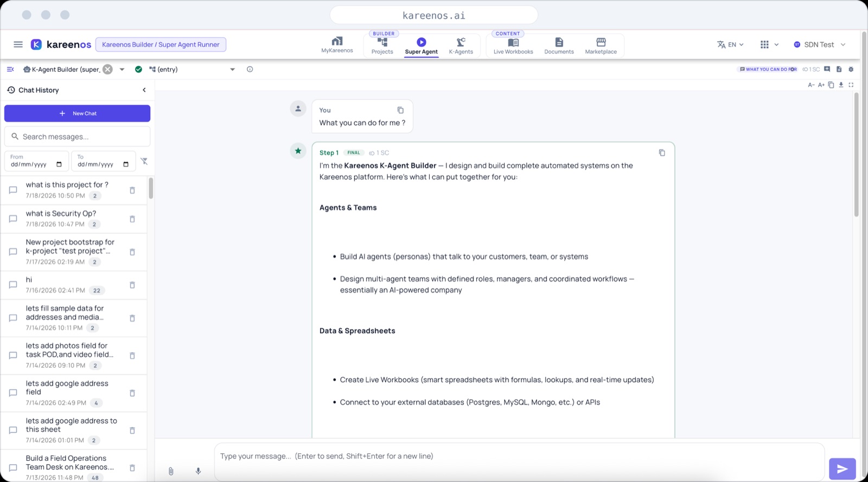Open chat 'what is Security Op?'
Screen dimensions: 868x482
(x=73, y=219)
